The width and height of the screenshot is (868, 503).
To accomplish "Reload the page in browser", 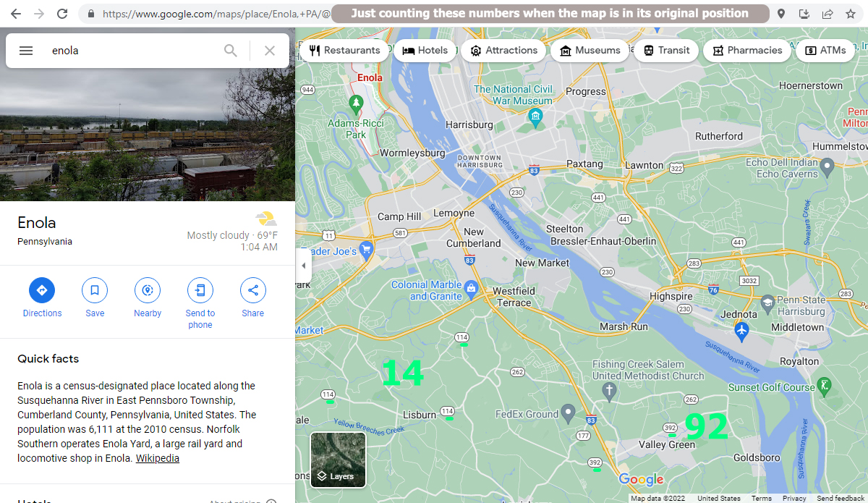I will click(x=62, y=14).
